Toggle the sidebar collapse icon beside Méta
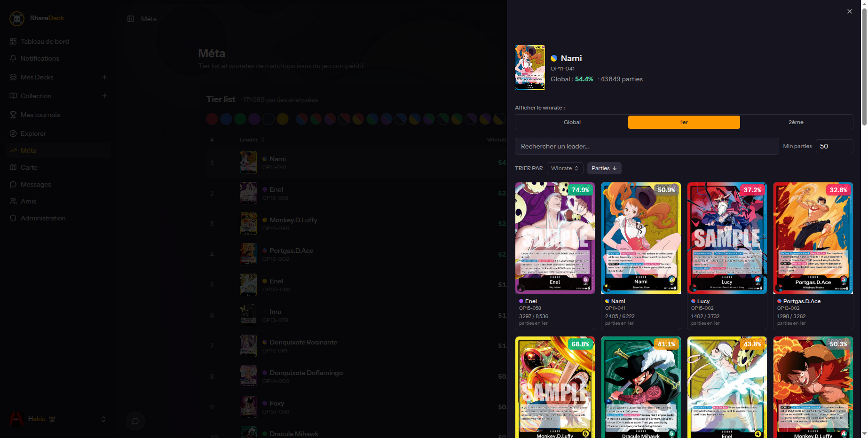Viewport: 868px width, 438px height. pyautogui.click(x=131, y=19)
